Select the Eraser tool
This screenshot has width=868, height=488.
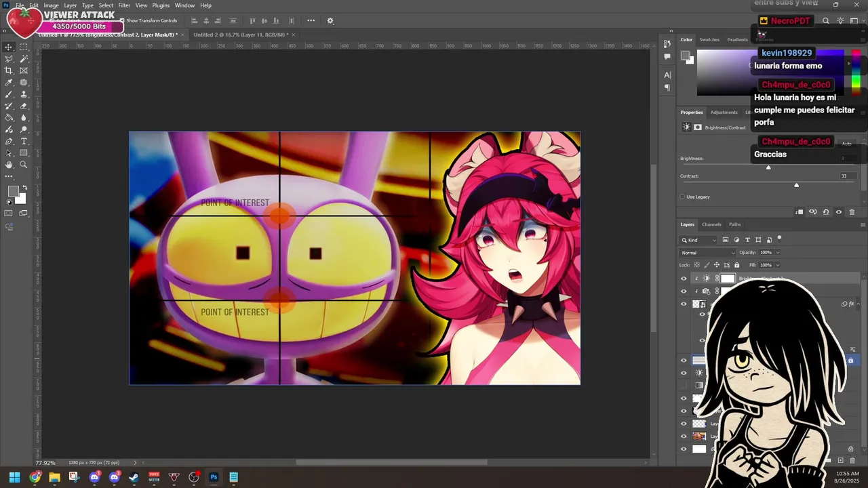24,106
